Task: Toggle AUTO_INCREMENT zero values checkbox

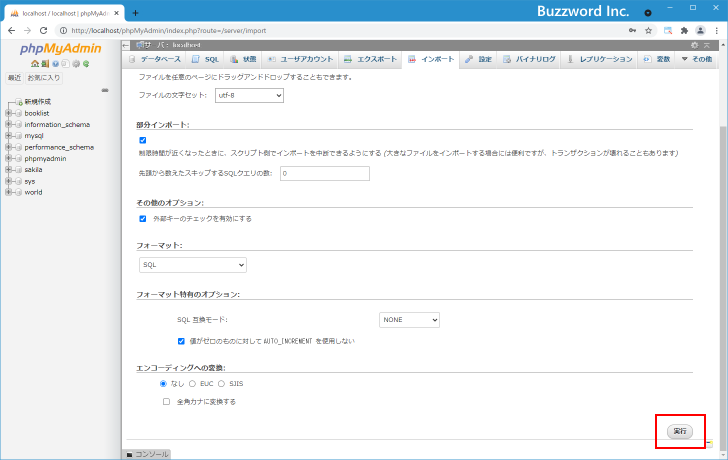Action: (x=181, y=341)
